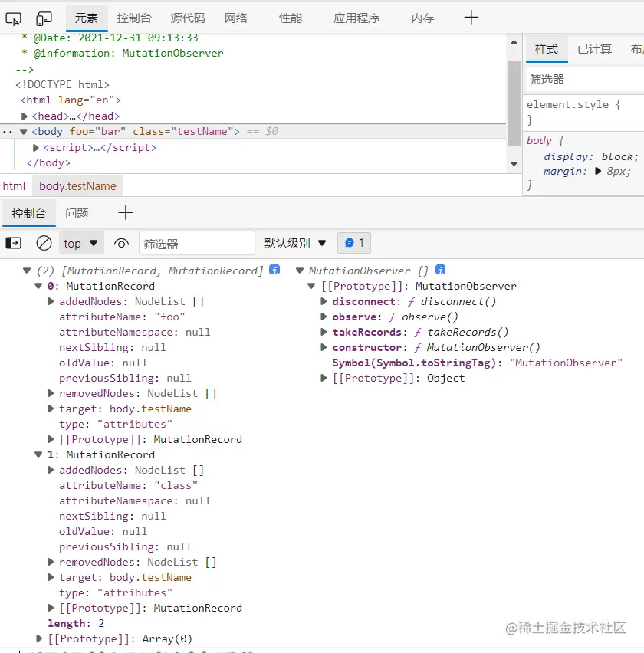The height and width of the screenshot is (653, 644).
Task: Click info badge next to MutationObserver object
Action: [440, 270]
